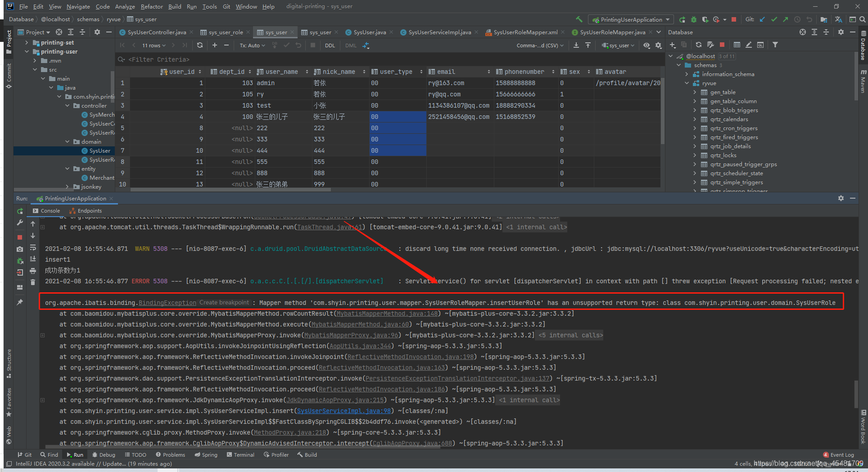Open table view options eye icon
868x472 pixels.
tap(646, 45)
